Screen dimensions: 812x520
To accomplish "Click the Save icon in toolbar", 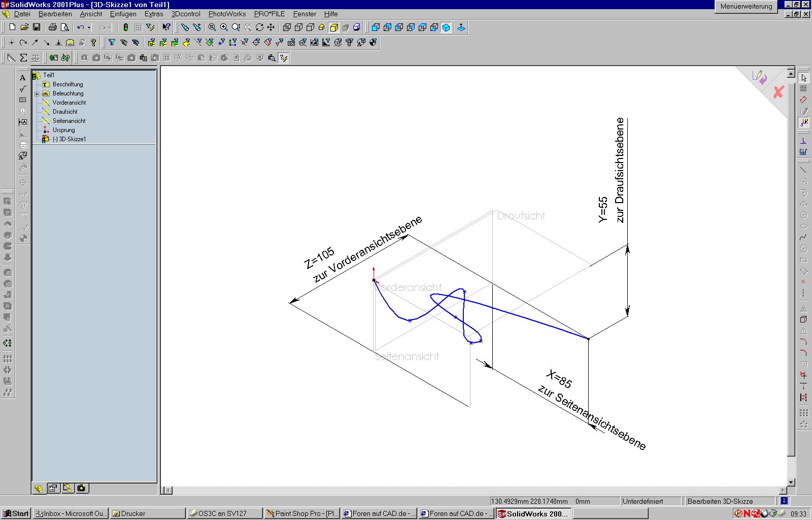I will coord(37,27).
